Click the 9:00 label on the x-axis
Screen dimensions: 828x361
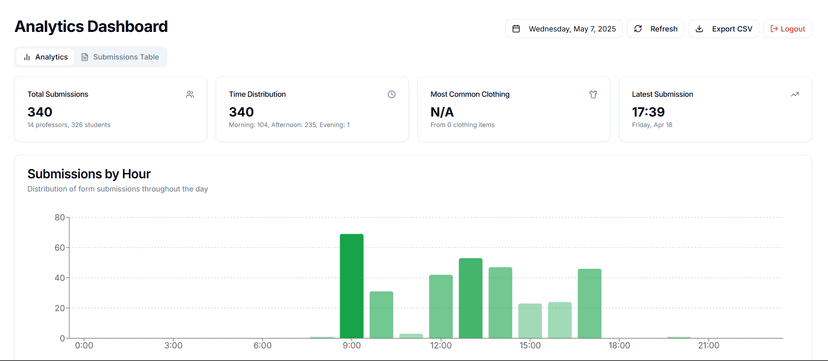point(352,346)
